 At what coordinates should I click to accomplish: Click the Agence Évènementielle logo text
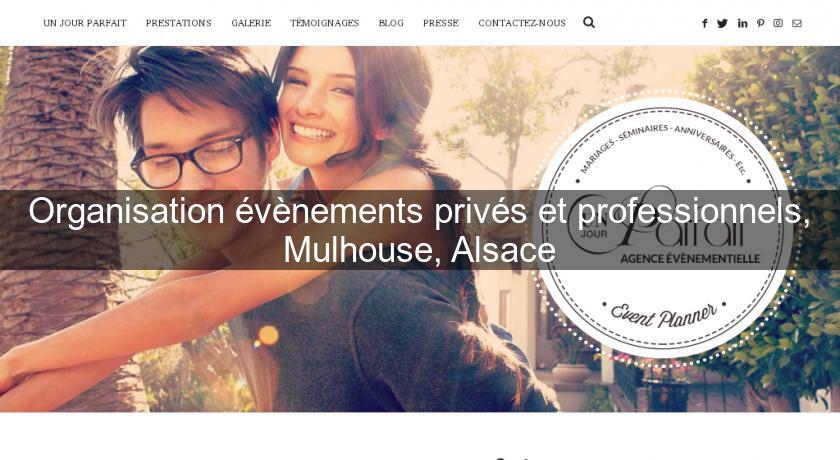coord(690,259)
